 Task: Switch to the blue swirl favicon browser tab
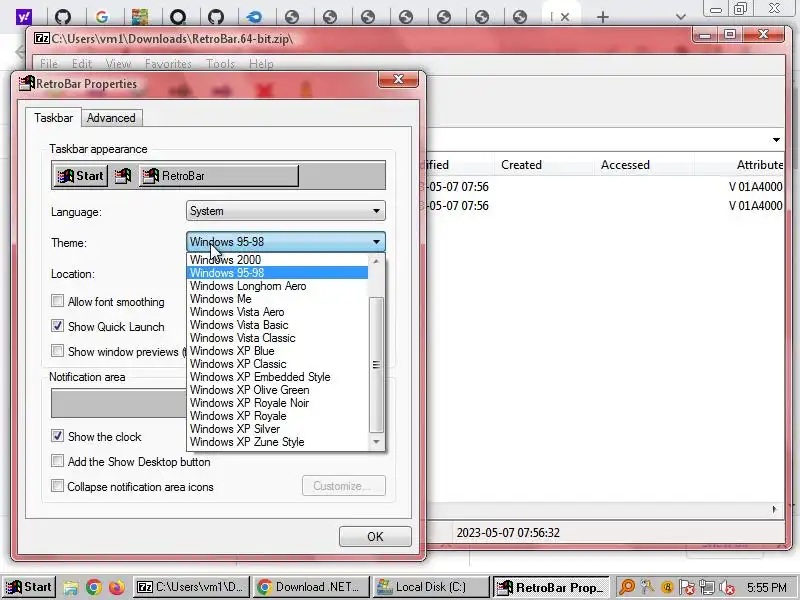(254, 17)
